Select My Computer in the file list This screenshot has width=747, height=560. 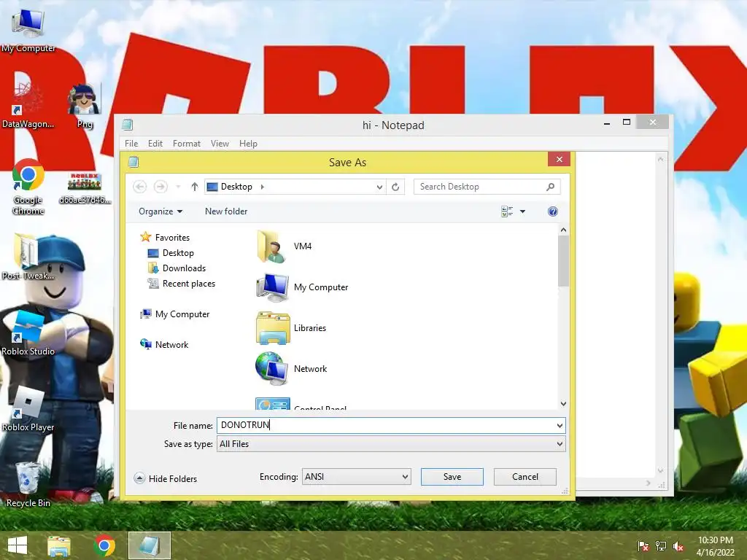[303, 287]
